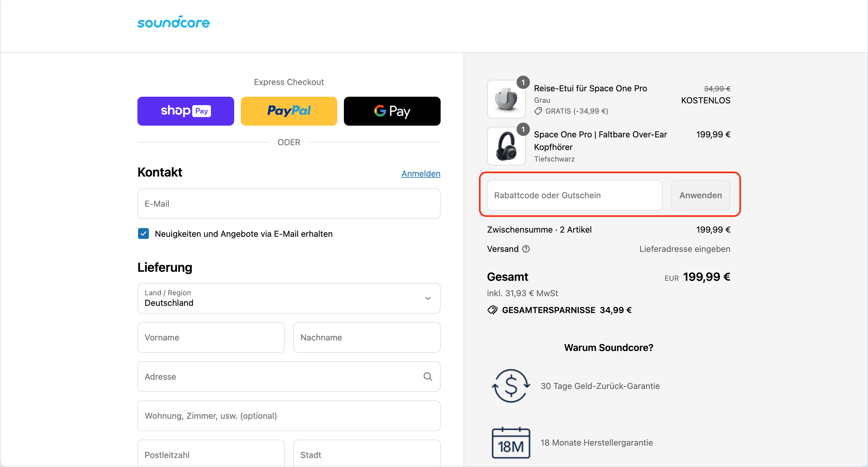Viewport: 868px width, 467px height.
Task: Click the address search magnifier icon
Action: (428, 376)
